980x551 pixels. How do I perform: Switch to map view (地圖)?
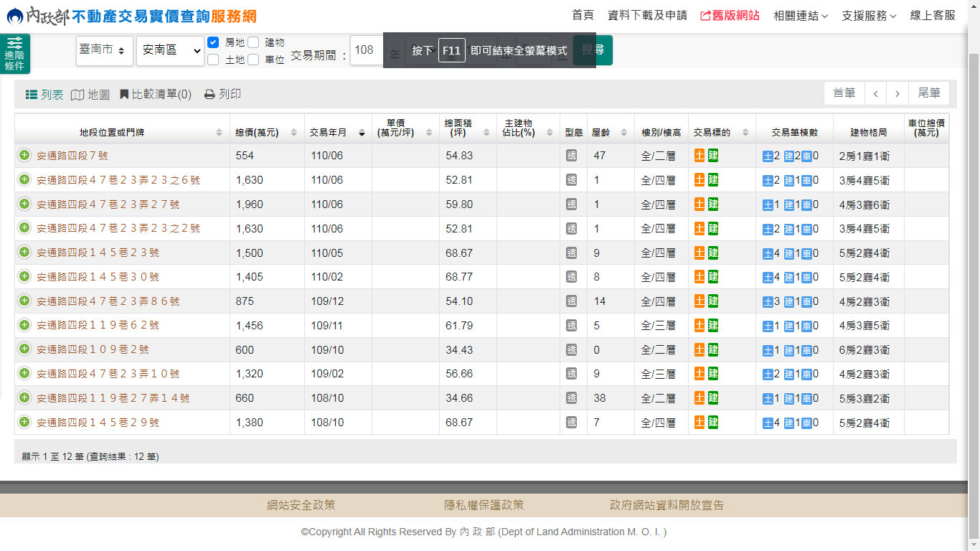[x=90, y=95]
